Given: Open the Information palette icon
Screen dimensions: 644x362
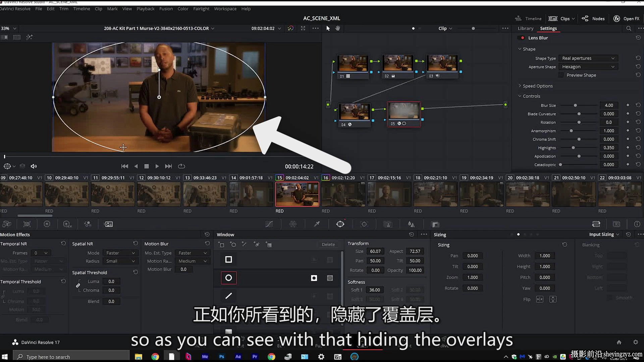Looking at the screenshot, I should coord(637,224).
